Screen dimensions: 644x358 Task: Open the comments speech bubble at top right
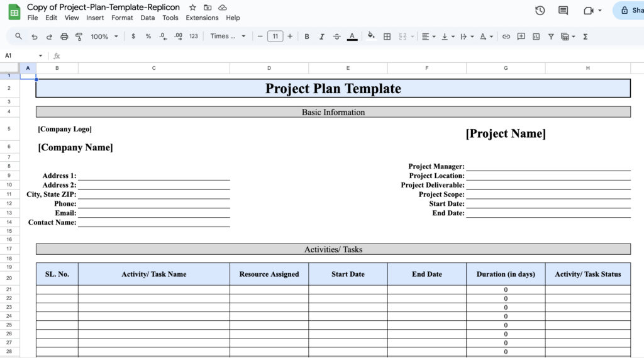point(563,11)
